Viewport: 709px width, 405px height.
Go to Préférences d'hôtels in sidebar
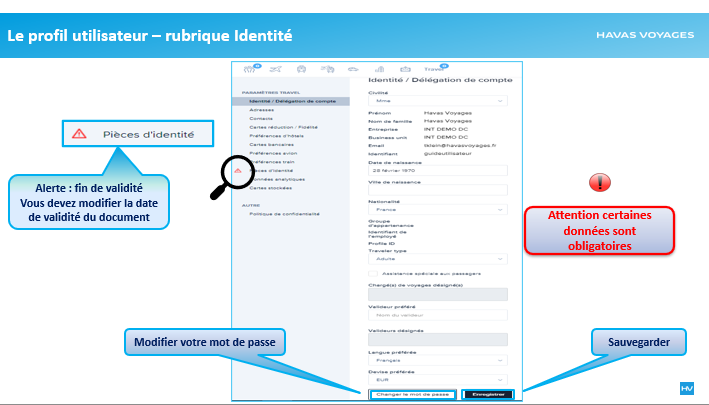pos(277,136)
